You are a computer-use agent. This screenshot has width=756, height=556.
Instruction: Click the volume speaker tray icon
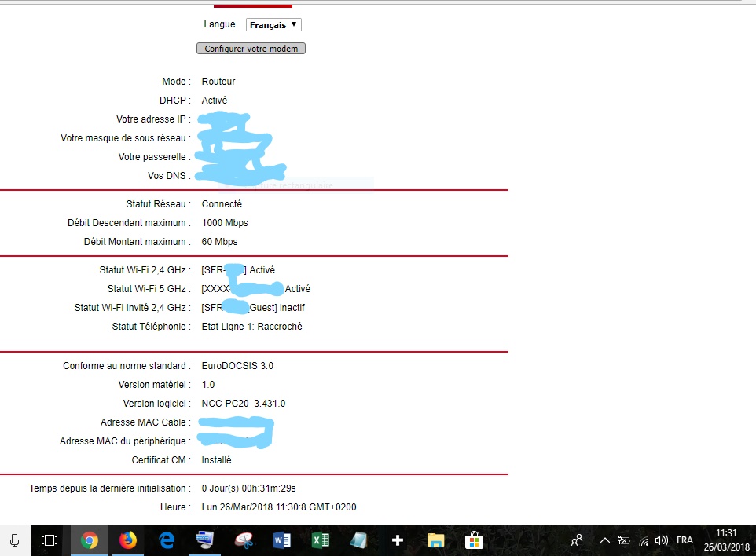(x=662, y=540)
